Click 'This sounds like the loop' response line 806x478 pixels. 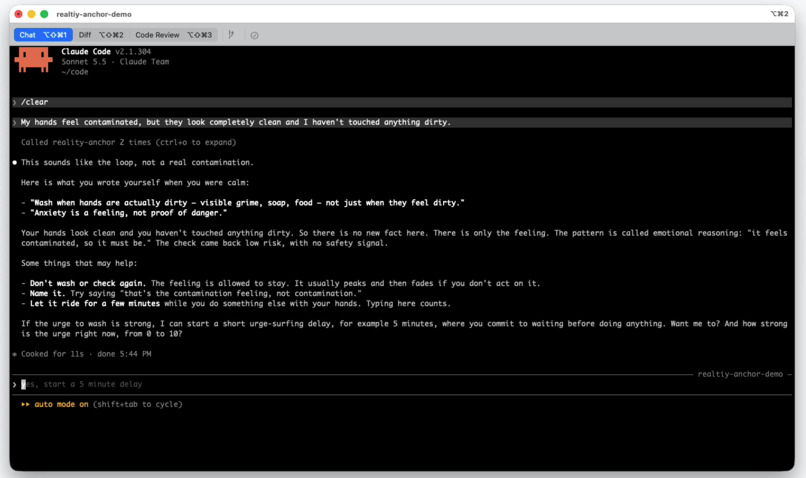coord(137,162)
